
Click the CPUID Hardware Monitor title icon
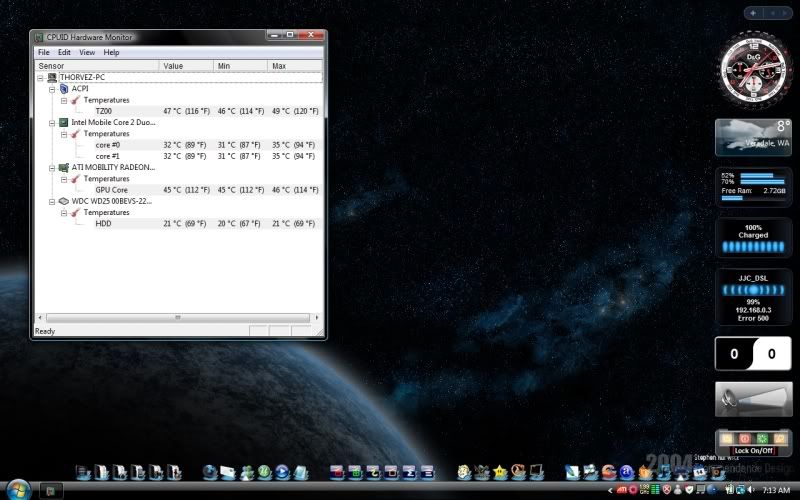coord(39,37)
